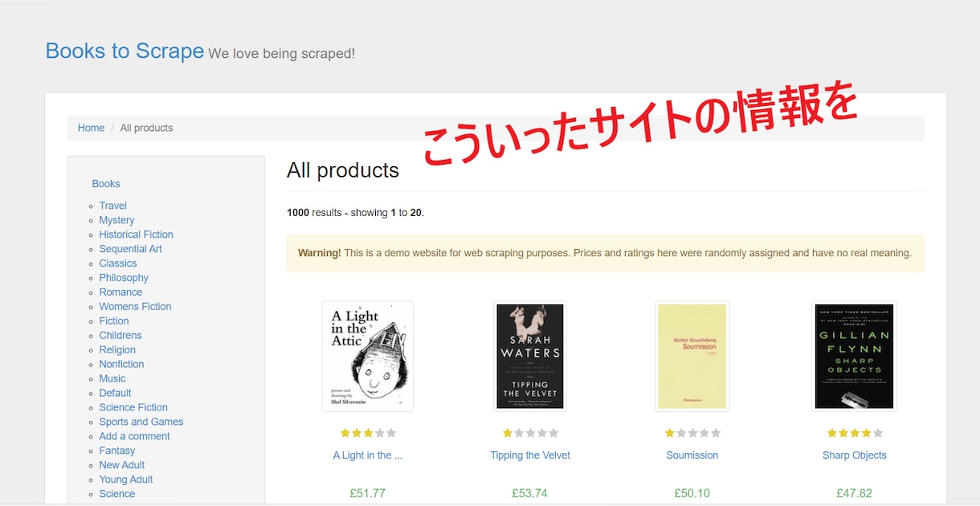Open the Tipping the Velvet title link
The height and width of the screenshot is (506, 980).
pyautogui.click(x=530, y=455)
